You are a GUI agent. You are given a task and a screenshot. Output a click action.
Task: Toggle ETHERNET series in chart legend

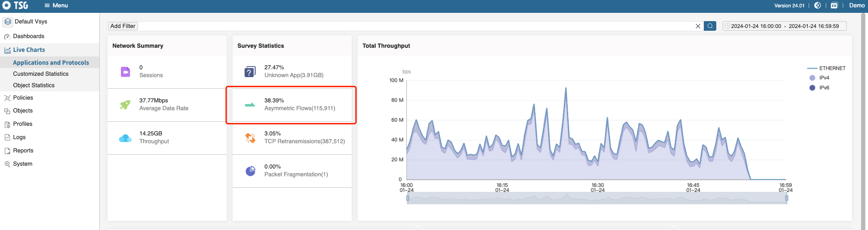pos(826,68)
